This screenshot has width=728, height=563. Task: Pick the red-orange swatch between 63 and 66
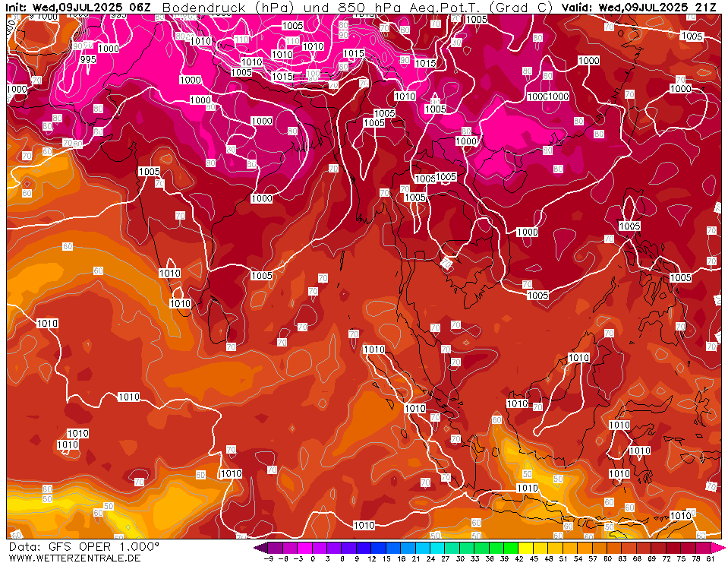(629, 548)
